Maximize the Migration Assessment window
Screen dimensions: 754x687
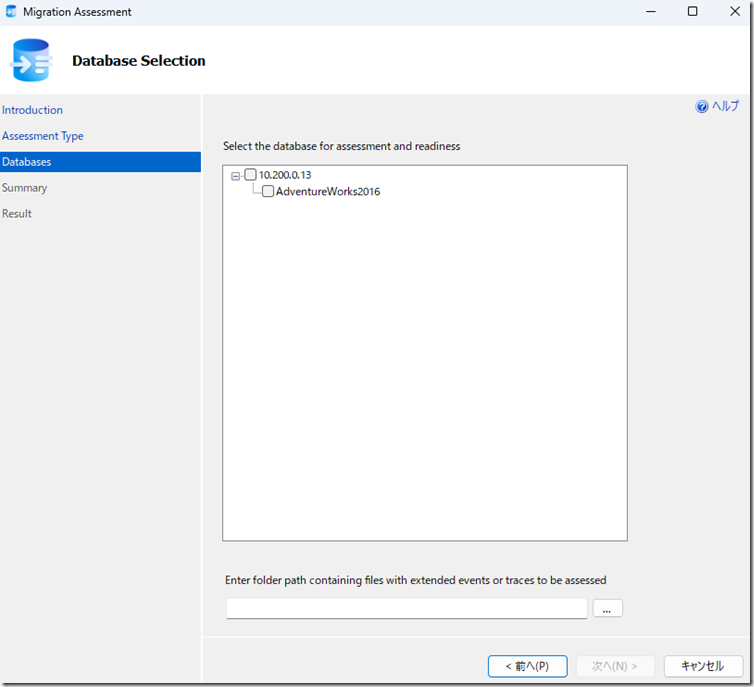pyautogui.click(x=692, y=12)
